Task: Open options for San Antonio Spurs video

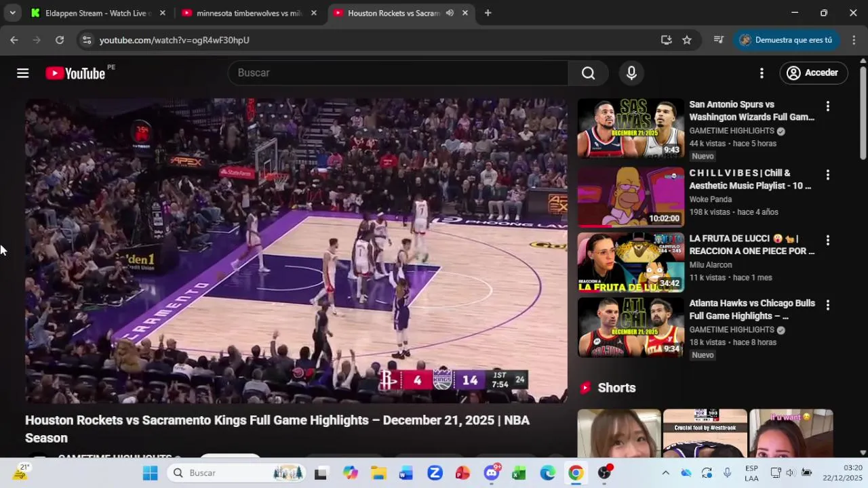Action: click(827, 106)
